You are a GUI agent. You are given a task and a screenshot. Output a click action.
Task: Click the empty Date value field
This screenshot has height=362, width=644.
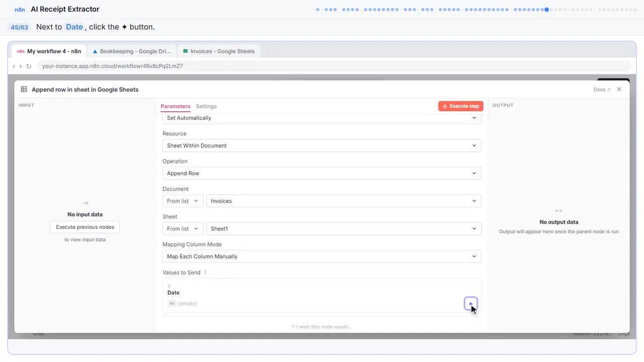coord(188,304)
